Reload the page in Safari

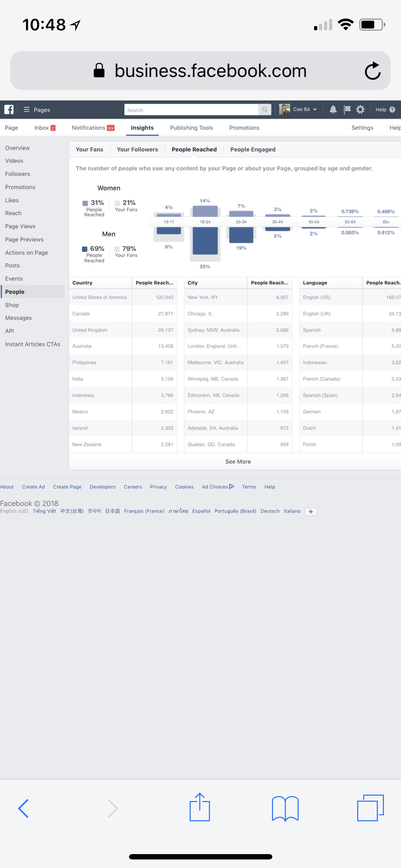[373, 71]
